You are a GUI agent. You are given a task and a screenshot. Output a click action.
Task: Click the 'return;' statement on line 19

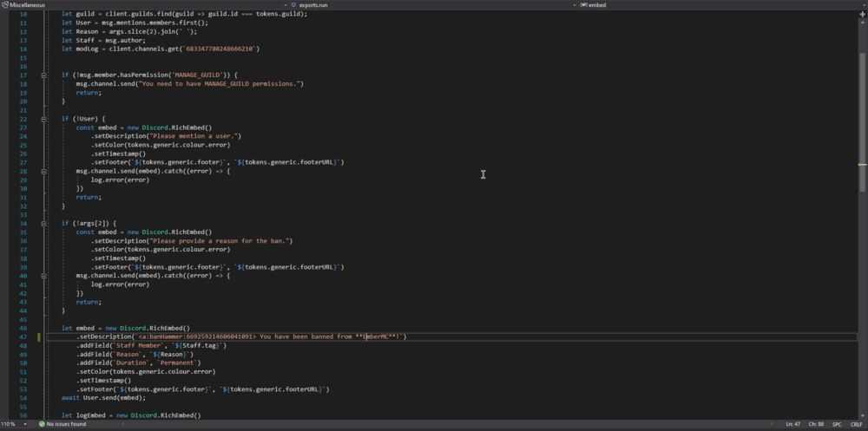[89, 93]
